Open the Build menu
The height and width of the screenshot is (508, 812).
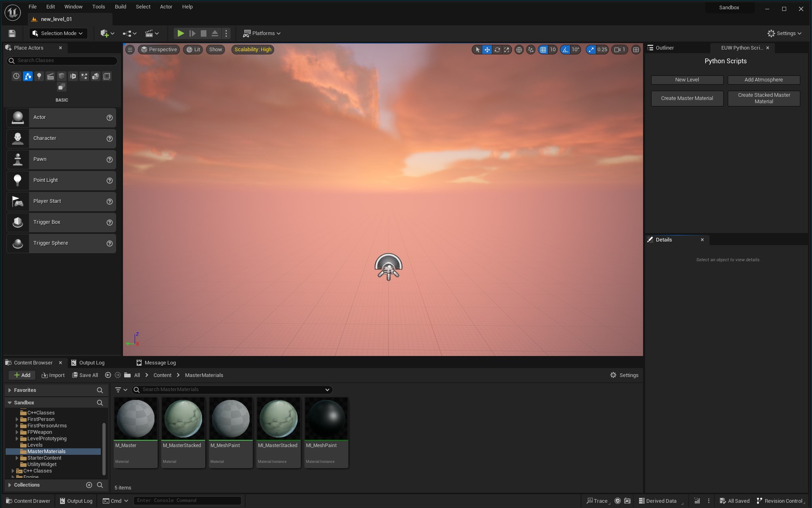tap(120, 7)
